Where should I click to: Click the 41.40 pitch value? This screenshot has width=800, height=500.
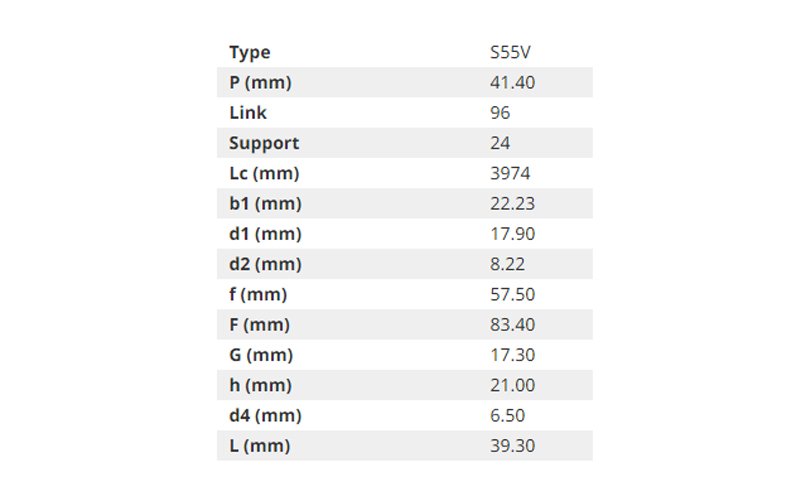click(x=512, y=83)
